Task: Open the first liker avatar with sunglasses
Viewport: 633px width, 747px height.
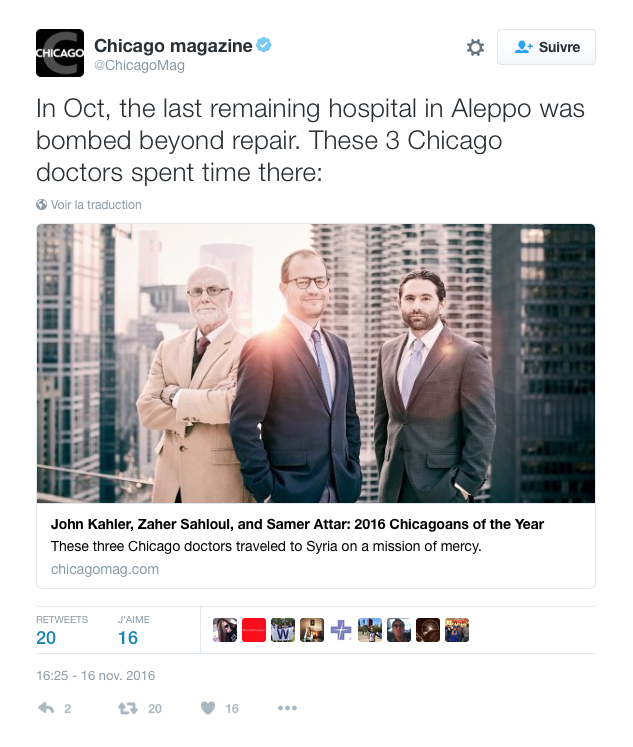Action: [225, 630]
